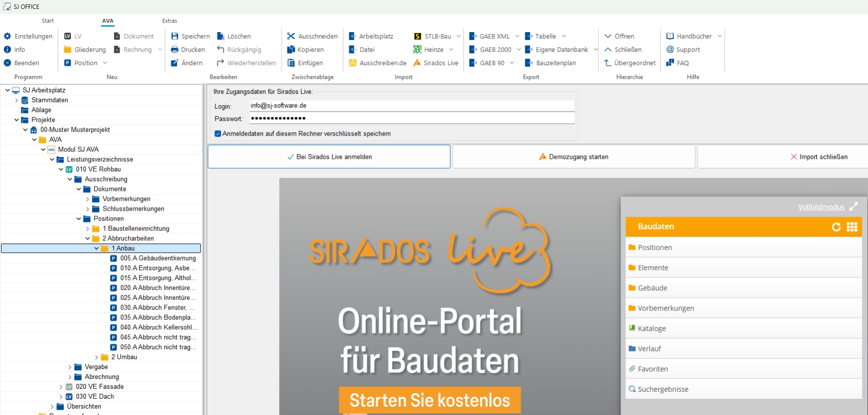868x415 pixels.
Task: Click Schließen in Hierarchie group
Action: [x=623, y=49]
